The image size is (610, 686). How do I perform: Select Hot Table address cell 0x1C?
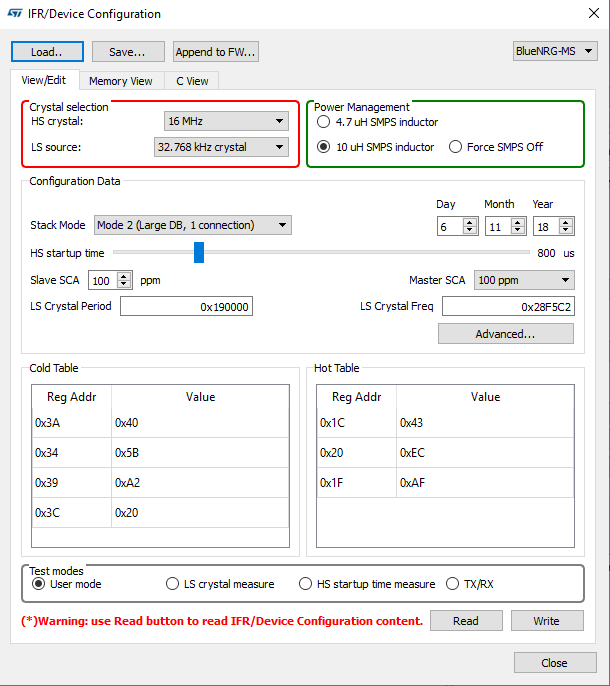357,423
